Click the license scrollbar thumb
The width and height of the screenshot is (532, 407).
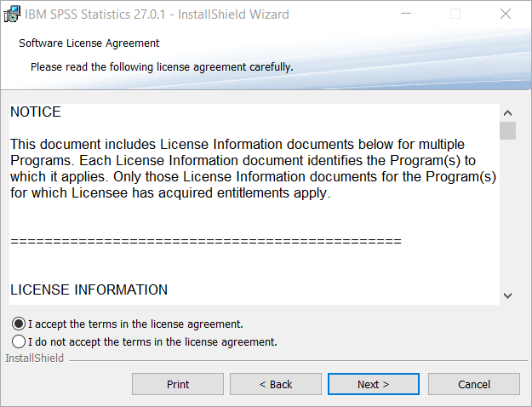click(x=507, y=130)
